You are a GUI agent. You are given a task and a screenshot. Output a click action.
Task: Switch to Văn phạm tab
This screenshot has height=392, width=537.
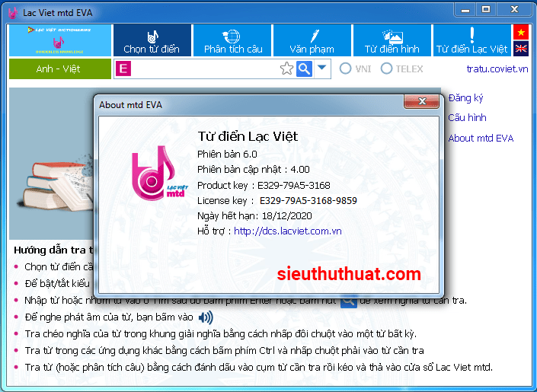(312, 40)
